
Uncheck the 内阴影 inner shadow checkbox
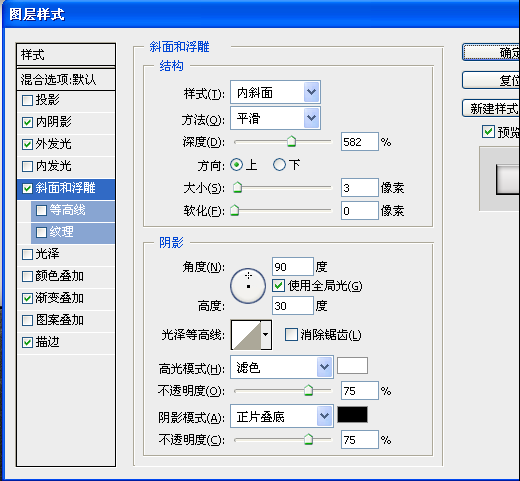(x=27, y=122)
